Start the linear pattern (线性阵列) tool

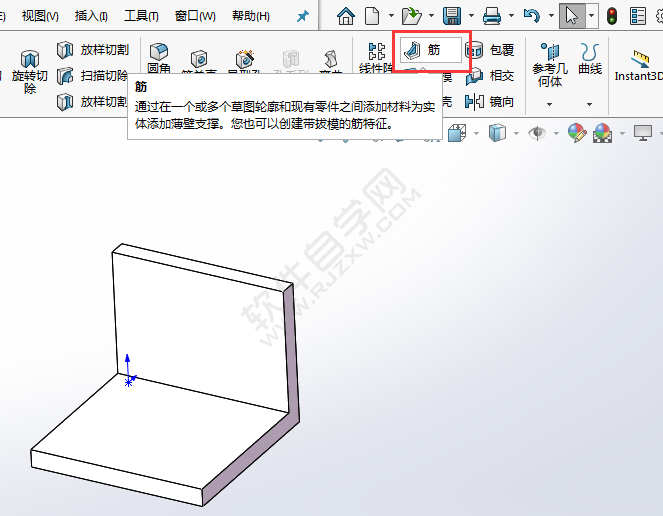pyautogui.click(x=376, y=57)
